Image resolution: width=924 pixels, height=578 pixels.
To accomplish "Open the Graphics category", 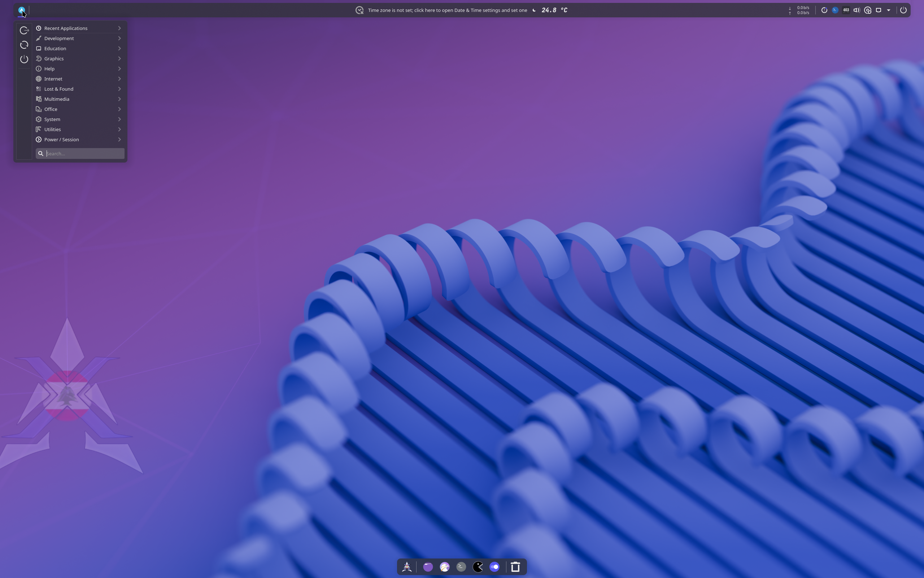I will click(79, 59).
